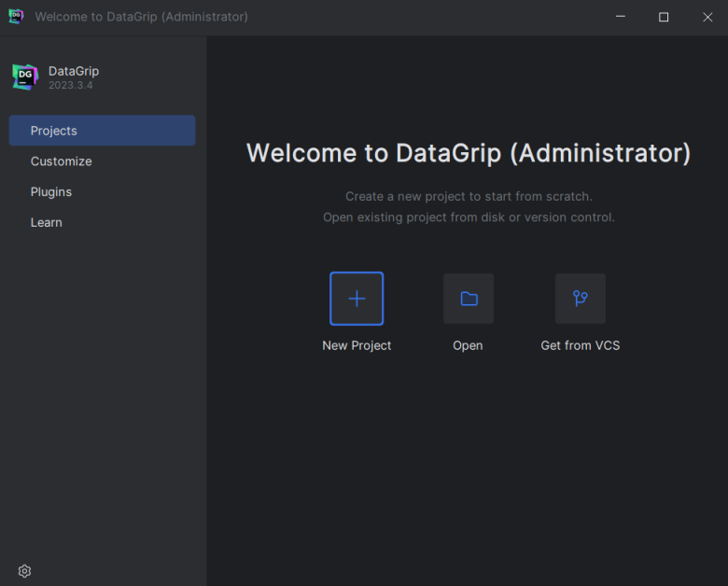This screenshot has height=586, width=728.
Task: Open the settings gear in the bottom-left corner
Action: tap(25, 571)
